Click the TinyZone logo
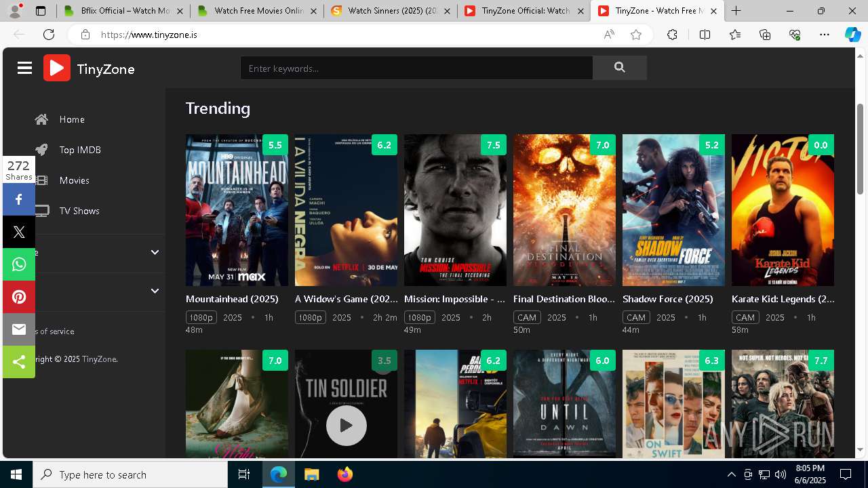Viewport: 868px width, 488px height. (89, 68)
